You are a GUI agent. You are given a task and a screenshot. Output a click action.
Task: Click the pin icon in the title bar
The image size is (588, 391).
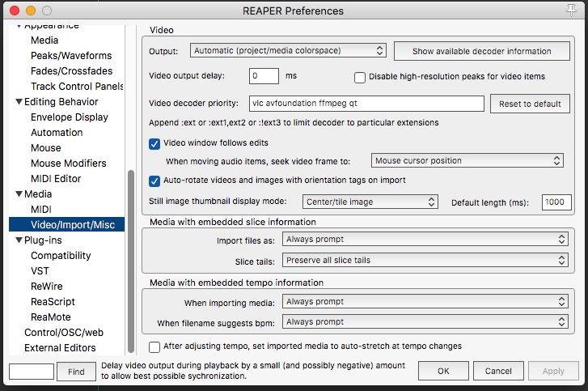pyautogui.click(x=571, y=10)
